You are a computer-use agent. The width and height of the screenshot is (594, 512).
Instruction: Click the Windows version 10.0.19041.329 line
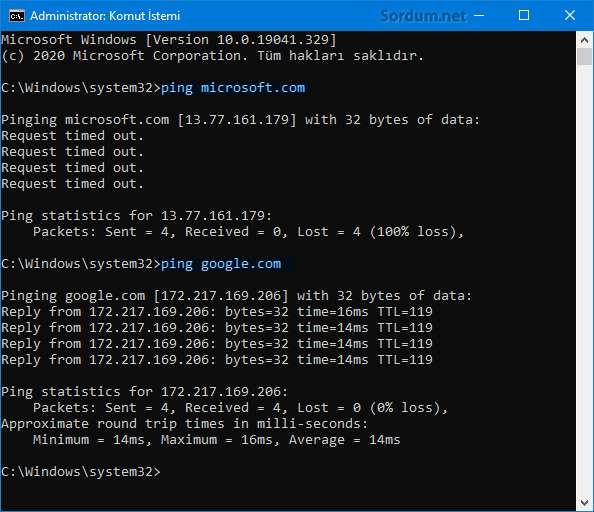(169, 40)
